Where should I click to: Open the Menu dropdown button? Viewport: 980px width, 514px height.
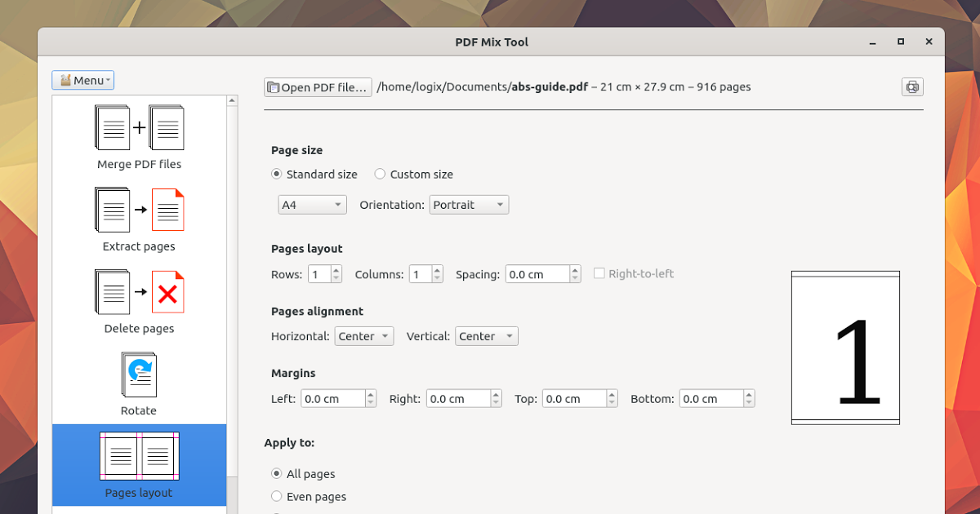click(82, 80)
